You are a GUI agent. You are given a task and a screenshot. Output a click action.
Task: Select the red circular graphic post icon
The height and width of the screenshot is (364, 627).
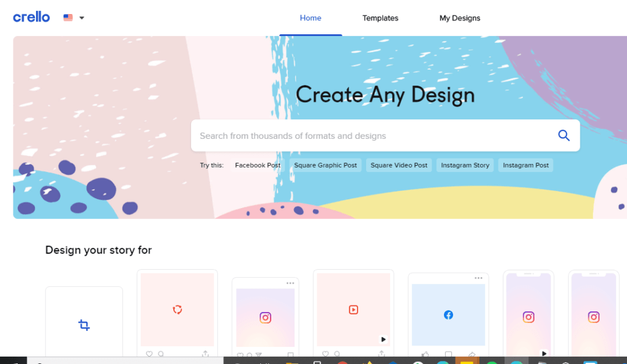[177, 310]
